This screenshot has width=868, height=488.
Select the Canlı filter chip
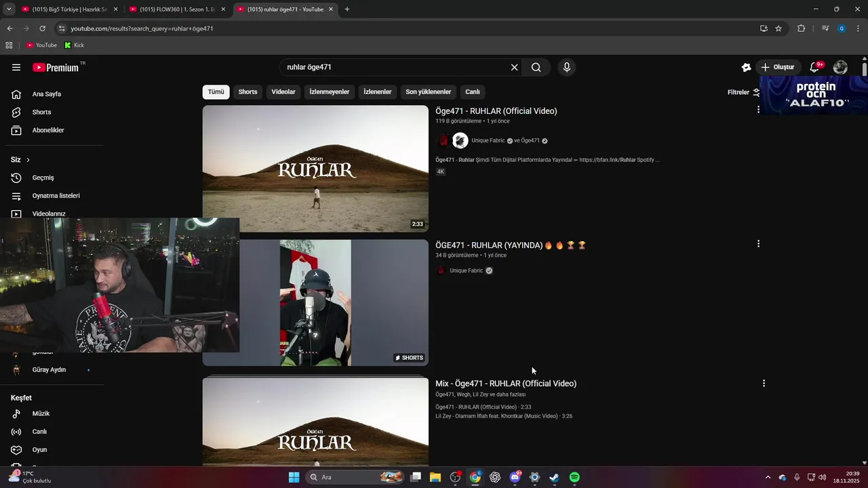pos(473,92)
